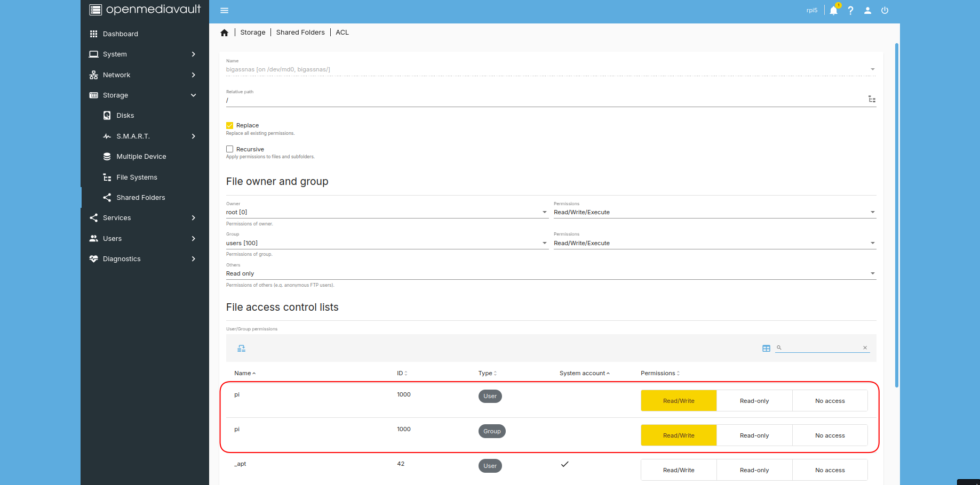Open the Others dropdown showing Read only

[551, 273]
